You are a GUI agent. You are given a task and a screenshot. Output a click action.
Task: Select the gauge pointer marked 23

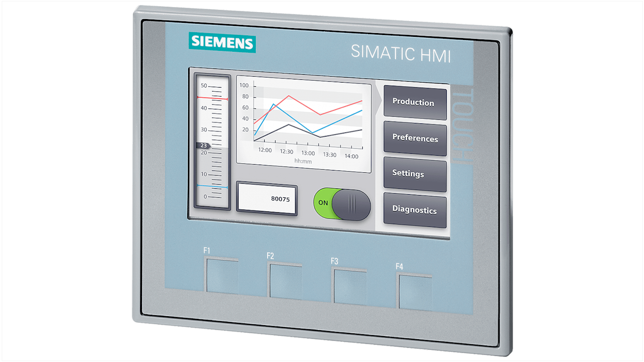[x=204, y=146]
